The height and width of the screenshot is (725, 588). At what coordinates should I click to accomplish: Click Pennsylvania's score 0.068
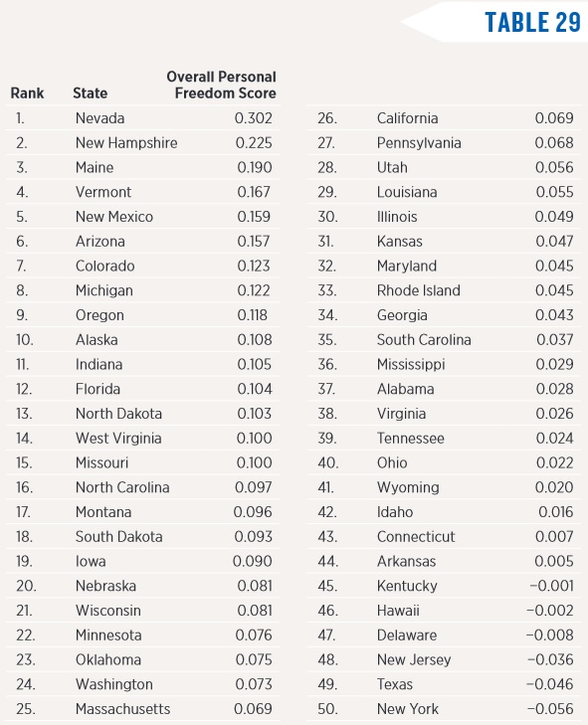click(x=554, y=143)
